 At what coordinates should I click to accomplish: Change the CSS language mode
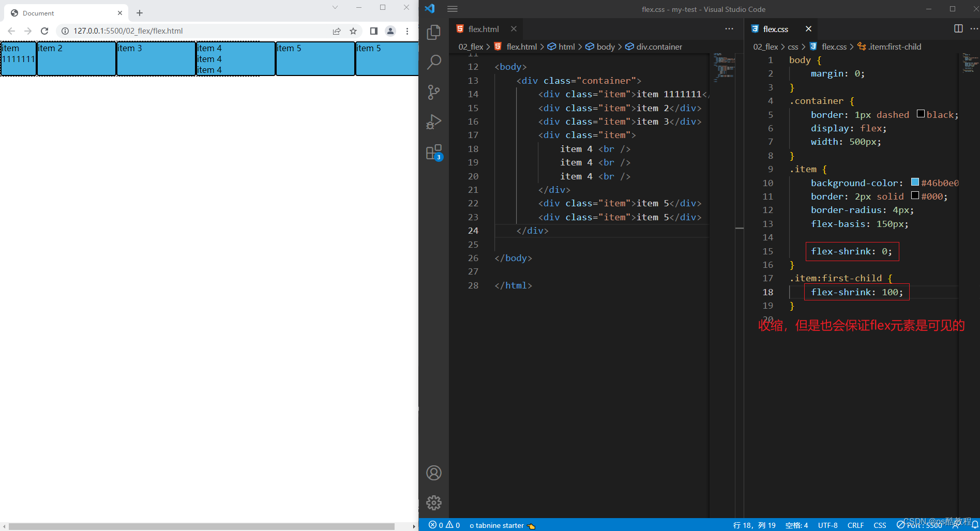880,525
